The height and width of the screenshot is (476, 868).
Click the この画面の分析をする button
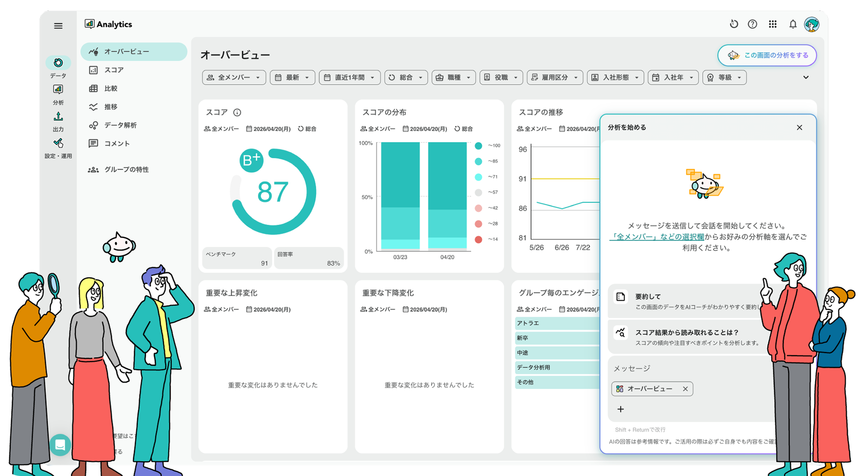767,56
